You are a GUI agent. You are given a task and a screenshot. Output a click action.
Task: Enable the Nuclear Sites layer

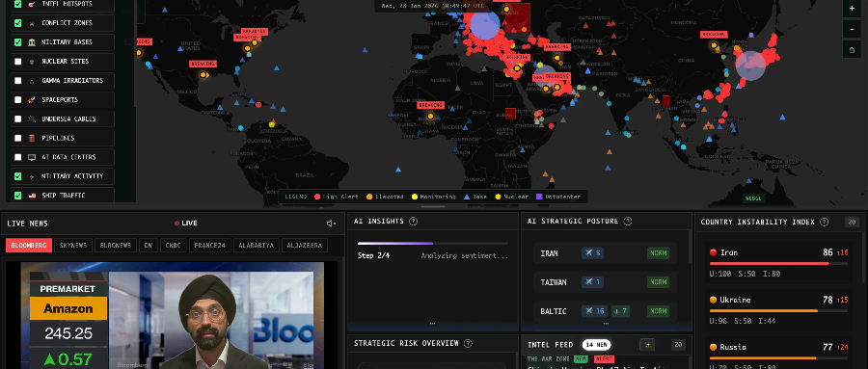pos(17,62)
